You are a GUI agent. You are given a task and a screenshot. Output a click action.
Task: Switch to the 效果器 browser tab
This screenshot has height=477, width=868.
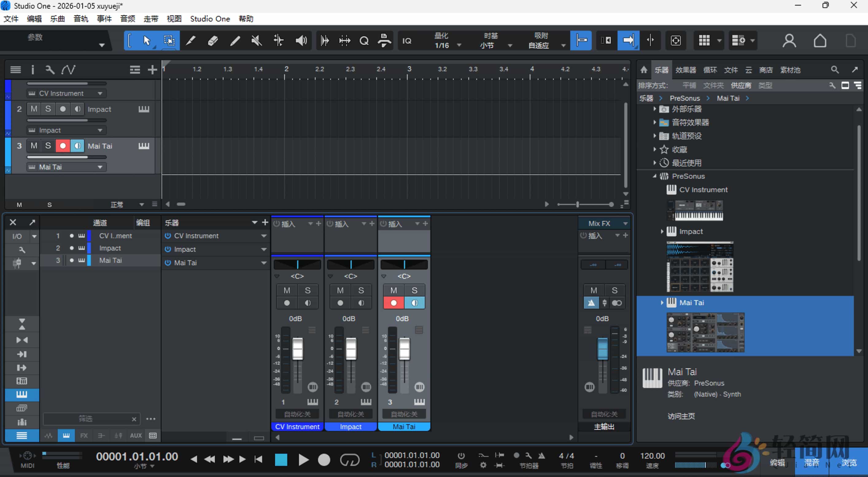click(x=686, y=70)
